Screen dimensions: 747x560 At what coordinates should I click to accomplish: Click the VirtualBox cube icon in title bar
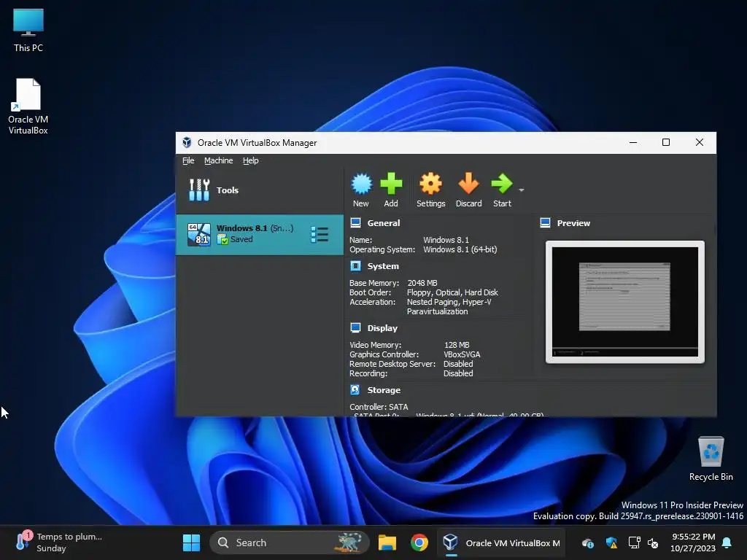click(x=187, y=142)
